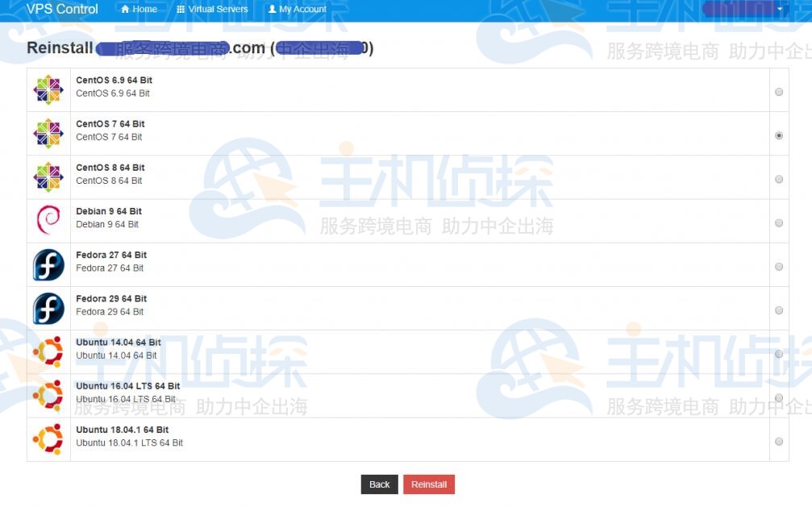Screen dimensions: 812x507
Task: Pick the Fedora 27 64 Bit radio option
Action: coord(779,266)
